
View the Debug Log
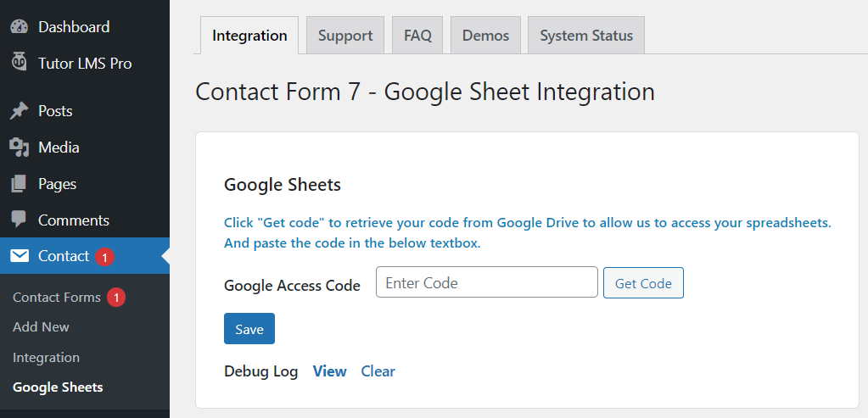329,371
